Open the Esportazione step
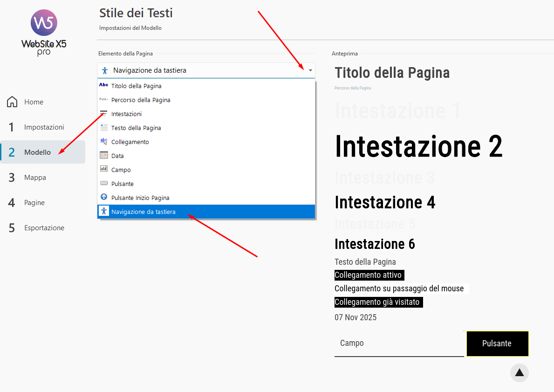Image resolution: width=554 pixels, height=392 pixels. coord(44,228)
